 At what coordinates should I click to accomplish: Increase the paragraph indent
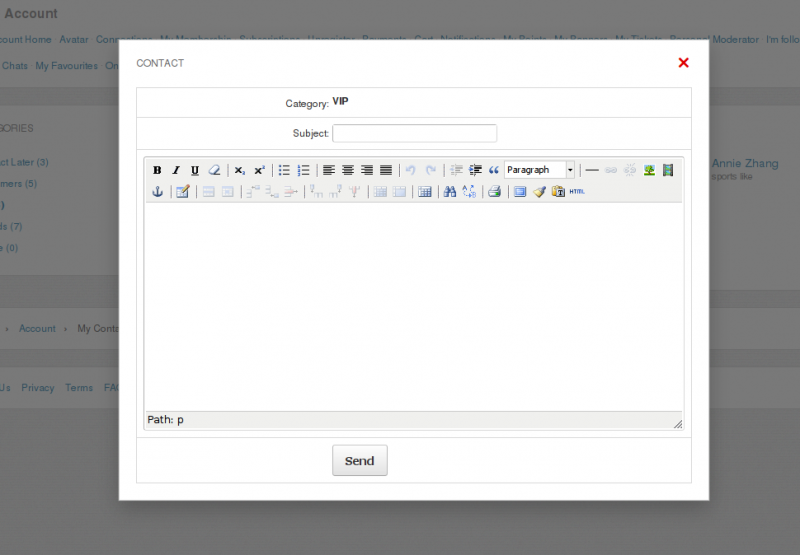click(475, 170)
